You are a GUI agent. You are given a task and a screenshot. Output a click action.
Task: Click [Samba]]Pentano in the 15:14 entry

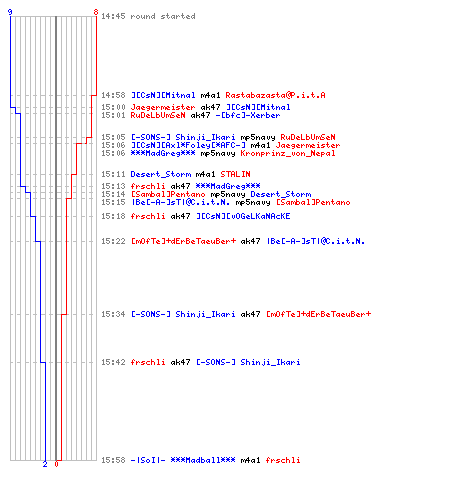(x=168, y=194)
